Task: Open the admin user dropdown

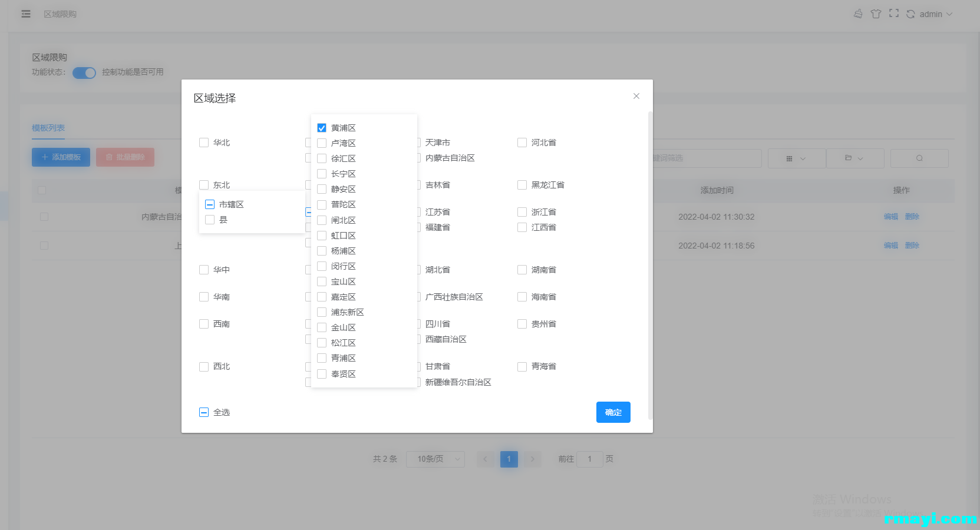Action: click(x=936, y=14)
